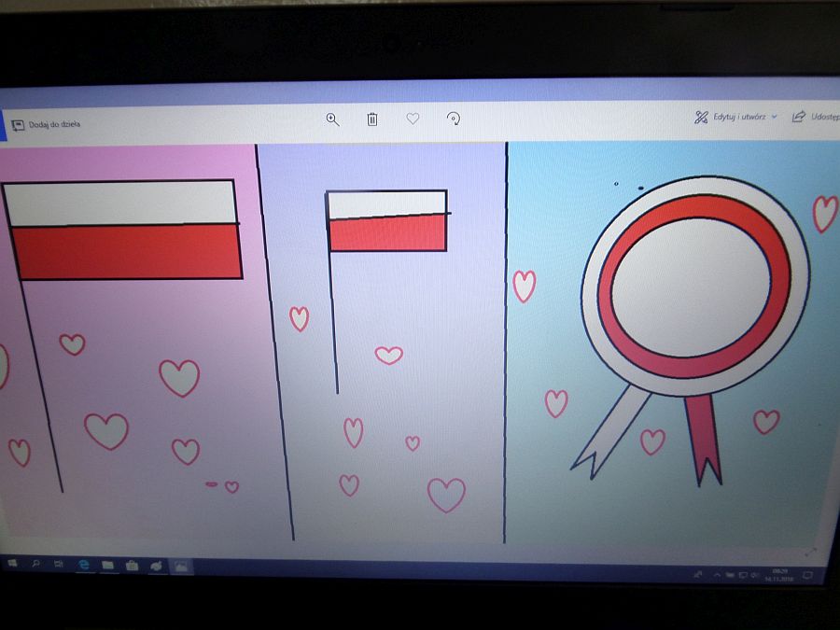Image resolution: width=840 pixels, height=630 pixels.
Task: Open Task View from the taskbar
Action: [59, 565]
